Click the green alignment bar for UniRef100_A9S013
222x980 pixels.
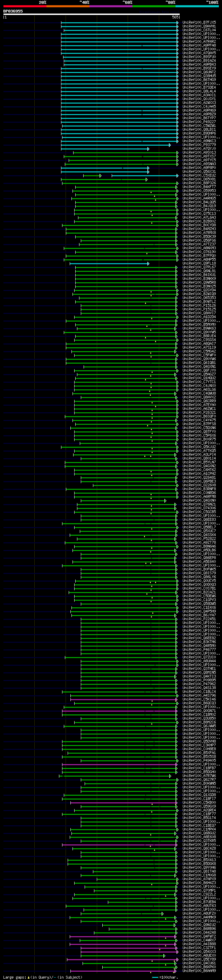click(126, 153)
